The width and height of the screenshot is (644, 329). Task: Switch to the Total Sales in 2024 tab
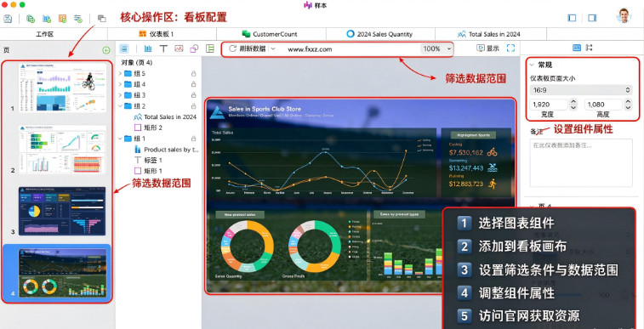[x=490, y=34]
